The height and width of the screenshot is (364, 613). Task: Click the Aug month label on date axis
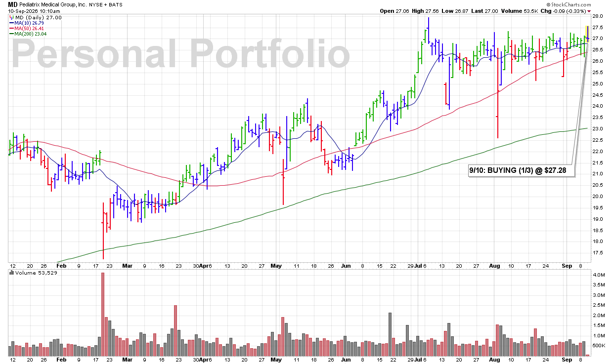point(495,265)
